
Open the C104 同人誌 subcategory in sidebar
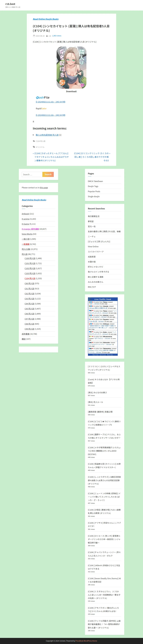point(30,278)
